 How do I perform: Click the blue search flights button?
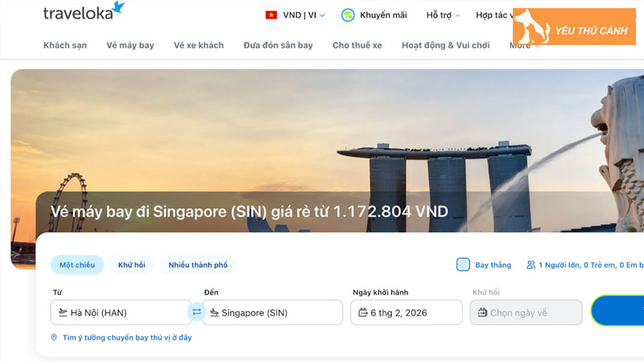click(x=617, y=311)
